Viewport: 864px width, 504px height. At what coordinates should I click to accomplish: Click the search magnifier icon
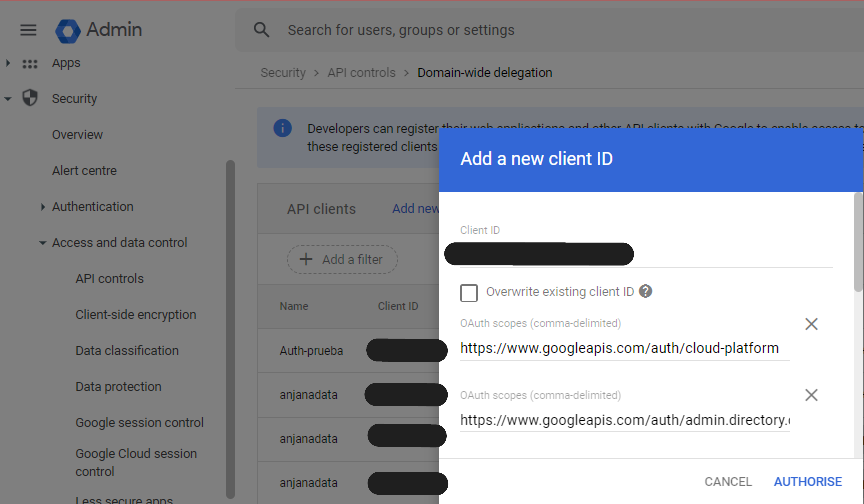pos(262,30)
